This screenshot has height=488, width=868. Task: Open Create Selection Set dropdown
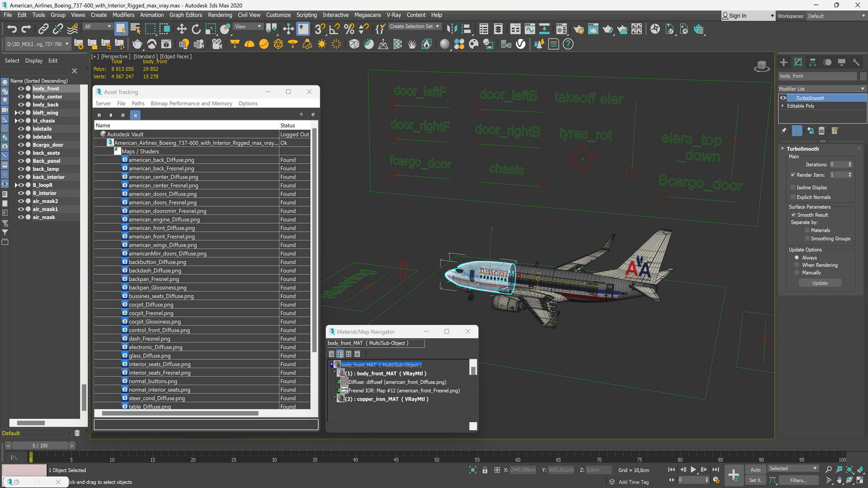click(x=415, y=26)
